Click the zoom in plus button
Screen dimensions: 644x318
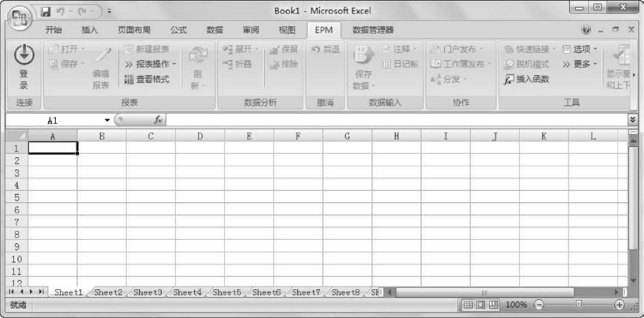(x=619, y=305)
